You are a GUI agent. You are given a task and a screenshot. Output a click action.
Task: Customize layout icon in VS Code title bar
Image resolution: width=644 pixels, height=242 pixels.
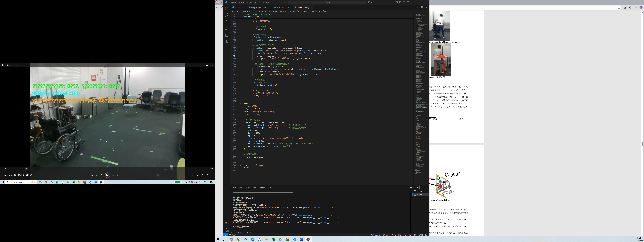click(x=397, y=2)
